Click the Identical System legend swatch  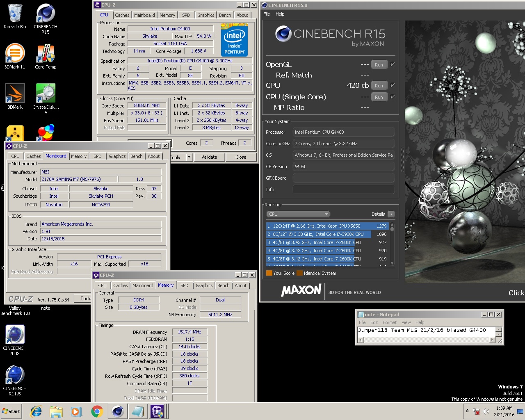tap(299, 273)
